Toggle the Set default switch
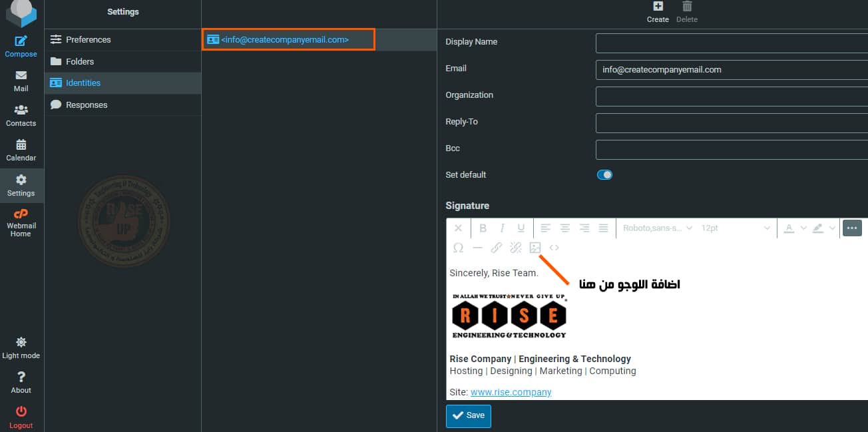The image size is (868, 432). pos(604,175)
